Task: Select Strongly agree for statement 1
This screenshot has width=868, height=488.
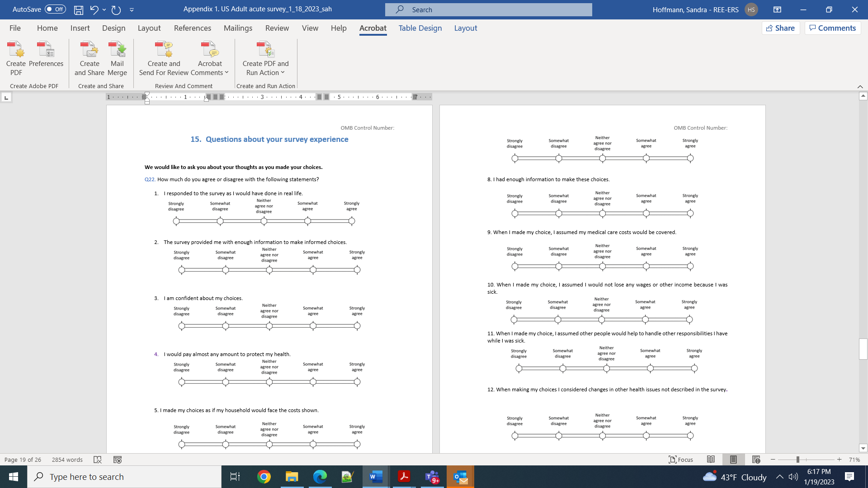Action: point(352,221)
